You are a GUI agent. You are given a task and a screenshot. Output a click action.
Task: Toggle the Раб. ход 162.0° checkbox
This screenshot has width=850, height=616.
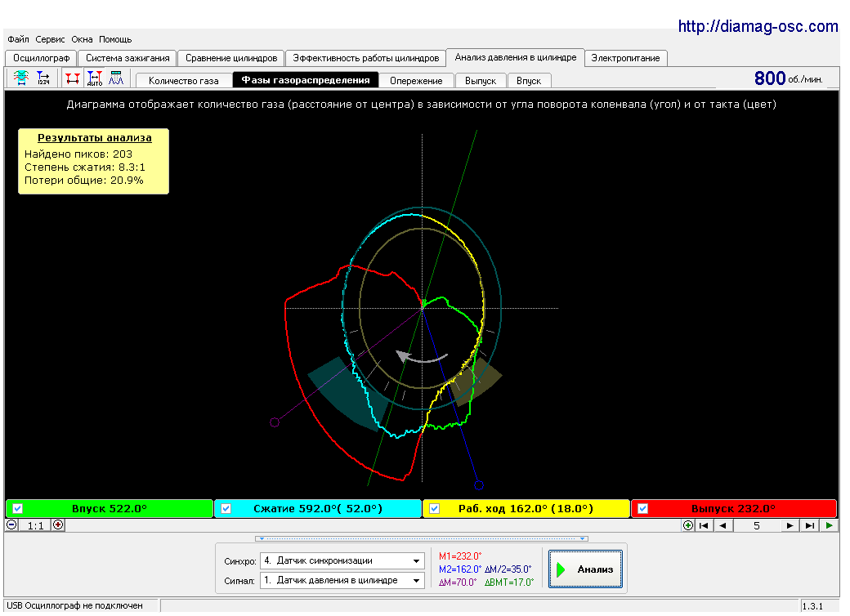coord(434,509)
